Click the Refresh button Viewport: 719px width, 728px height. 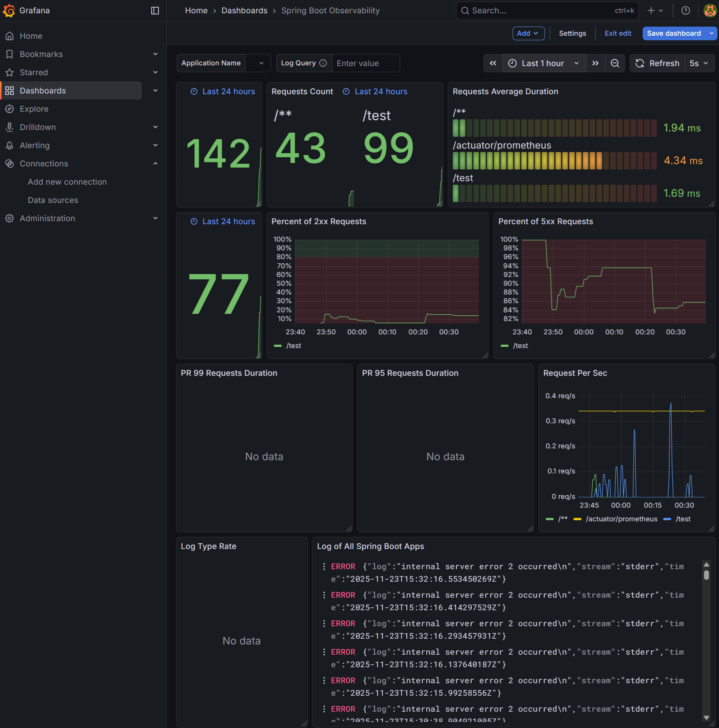pos(657,63)
